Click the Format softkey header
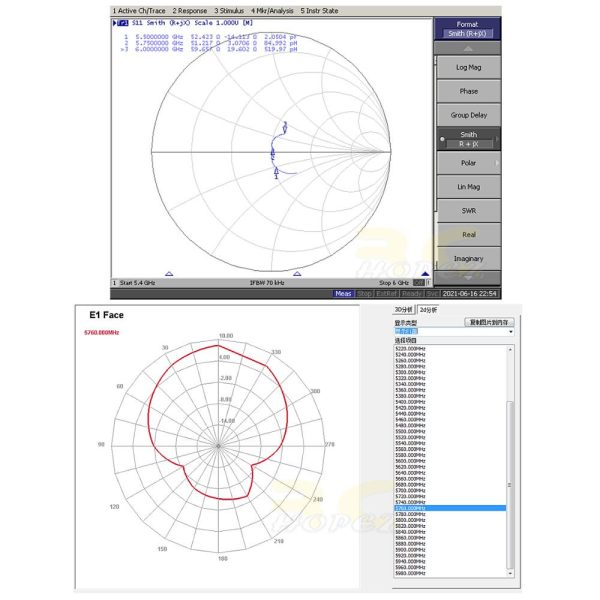Image resolution: width=600 pixels, height=600 pixels. (x=467, y=29)
